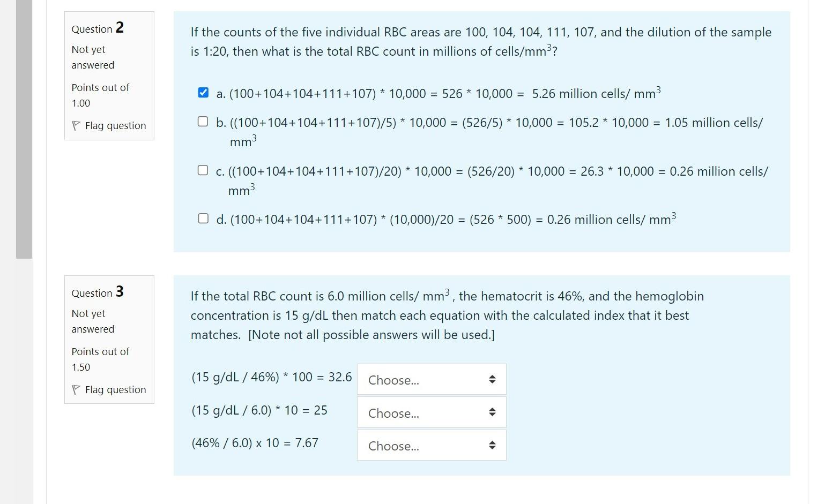Click the flag icon for Question 2

(x=76, y=126)
